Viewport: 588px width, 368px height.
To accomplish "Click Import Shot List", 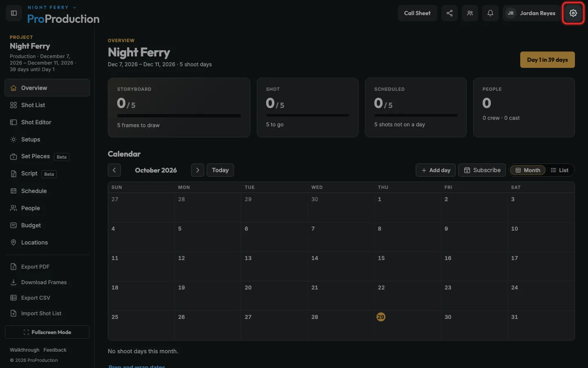I will pos(47,313).
